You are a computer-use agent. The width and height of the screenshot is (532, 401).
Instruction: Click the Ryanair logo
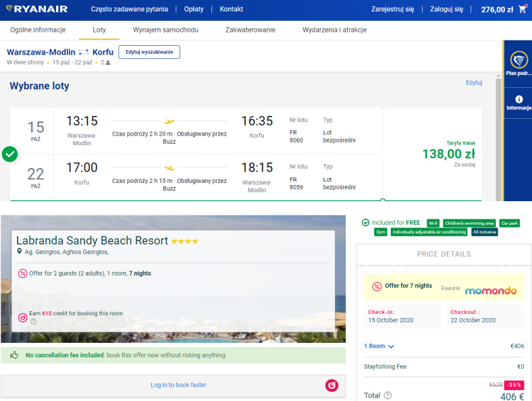36,9
